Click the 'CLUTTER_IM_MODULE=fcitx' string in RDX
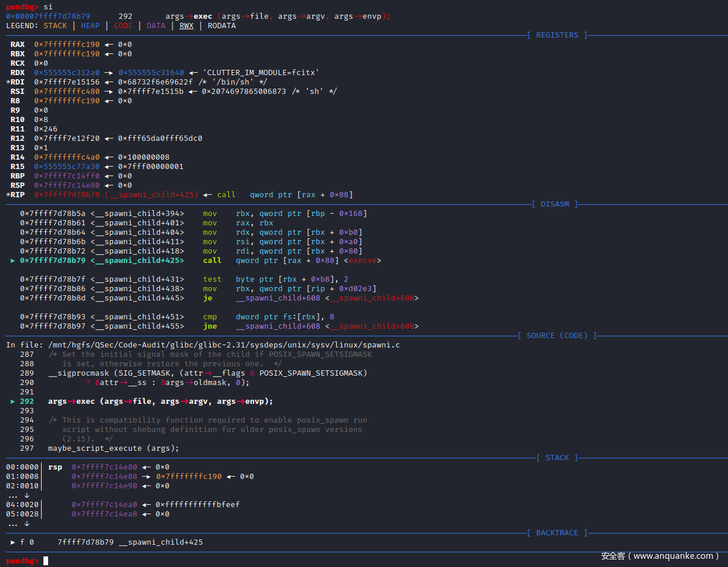The width and height of the screenshot is (728, 567). [x=261, y=73]
